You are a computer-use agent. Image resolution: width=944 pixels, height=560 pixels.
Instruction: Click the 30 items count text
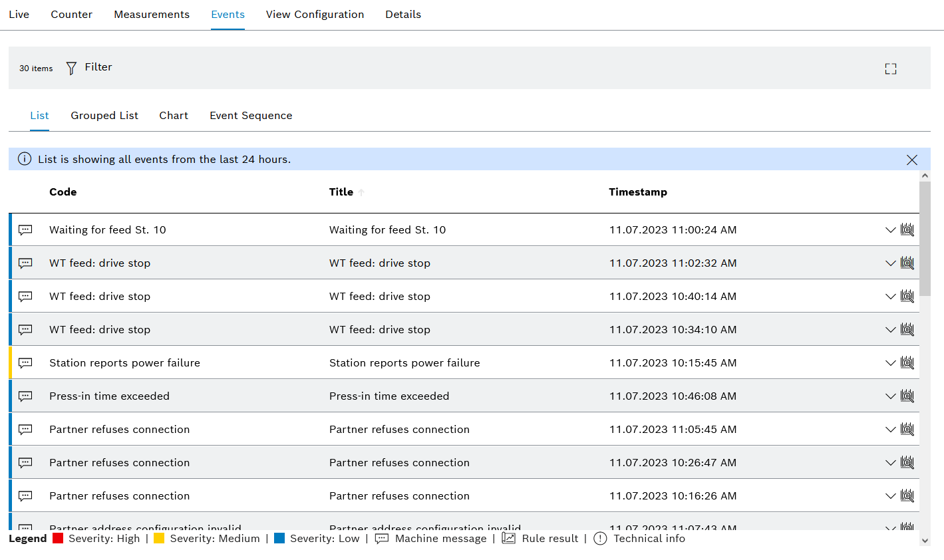coord(36,69)
